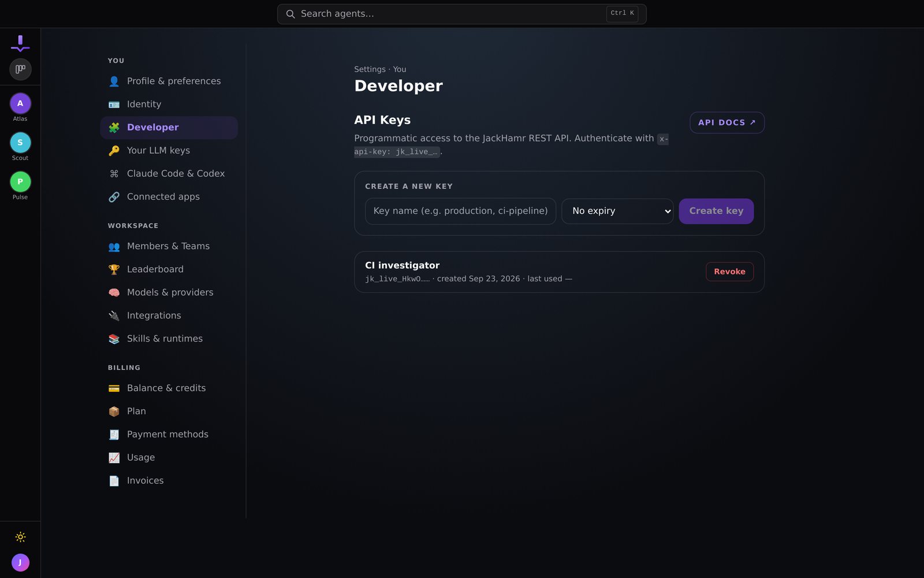Open the Atlas agent avatar
The width and height of the screenshot is (924, 578).
click(x=20, y=103)
